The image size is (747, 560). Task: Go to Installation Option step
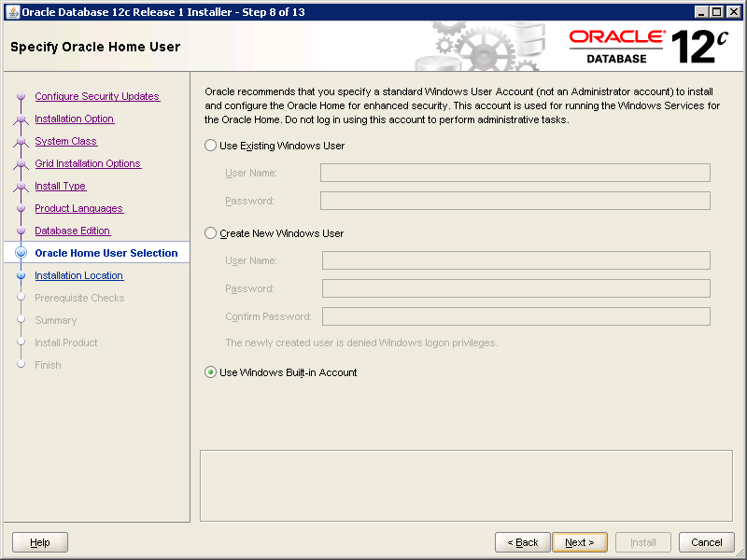[x=75, y=119]
